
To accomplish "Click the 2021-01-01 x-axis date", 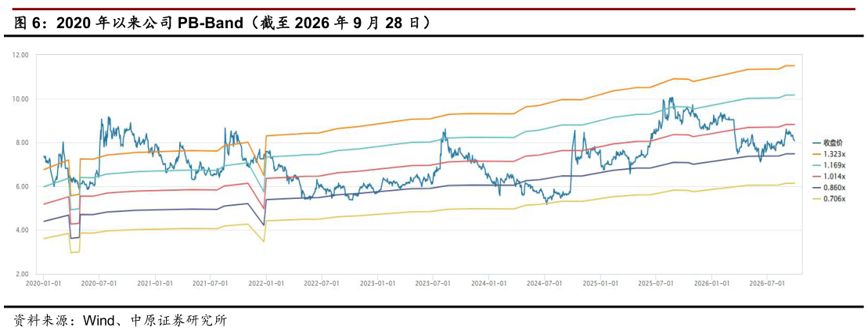I will pyautogui.click(x=156, y=282).
